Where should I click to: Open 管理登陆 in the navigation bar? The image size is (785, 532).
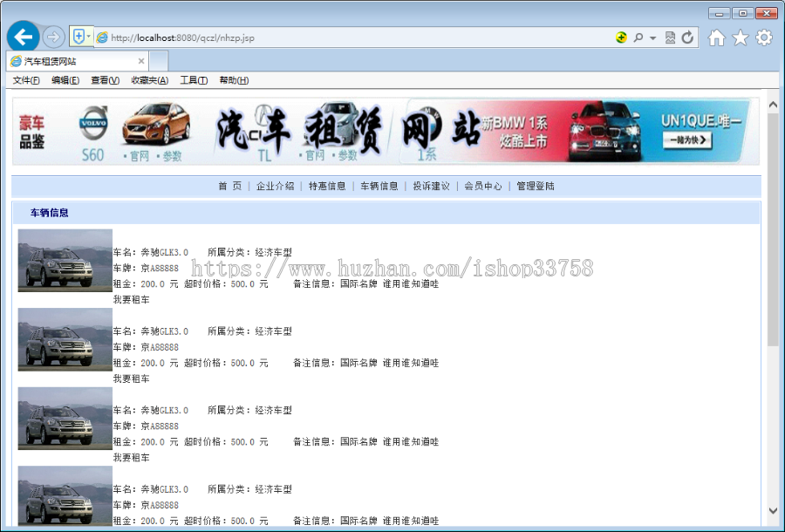tap(536, 186)
